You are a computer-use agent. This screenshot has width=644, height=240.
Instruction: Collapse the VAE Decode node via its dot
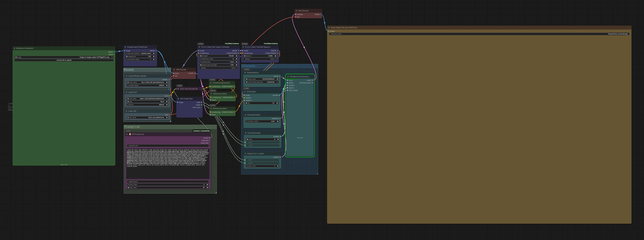click(296, 11)
